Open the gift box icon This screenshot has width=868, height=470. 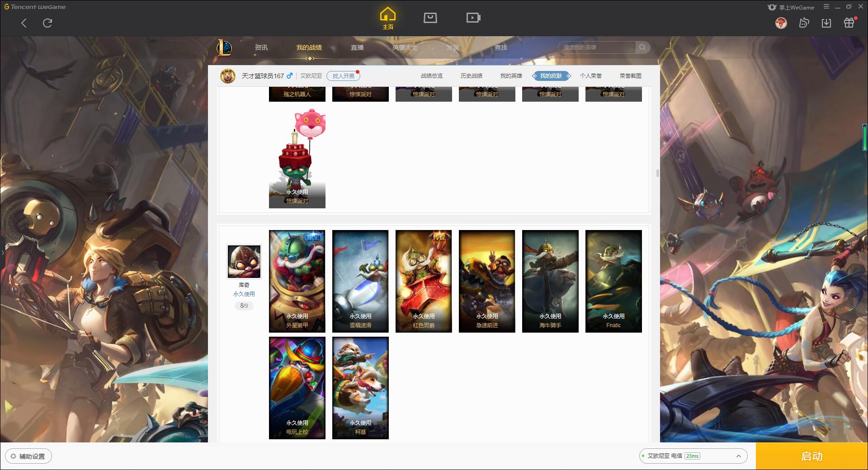click(x=849, y=23)
